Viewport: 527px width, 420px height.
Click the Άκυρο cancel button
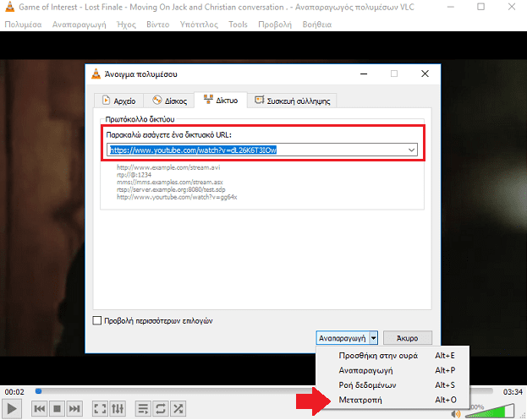pyautogui.click(x=408, y=338)
